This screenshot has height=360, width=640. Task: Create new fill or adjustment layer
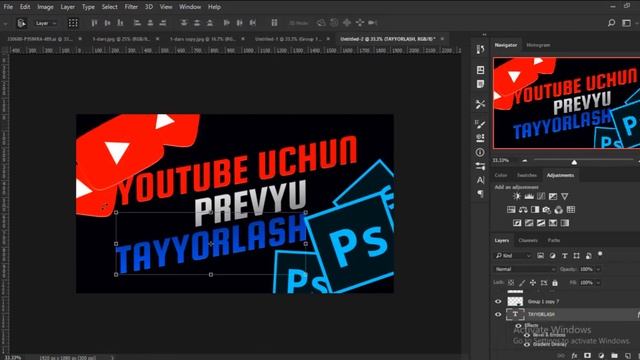pos(601,356)
